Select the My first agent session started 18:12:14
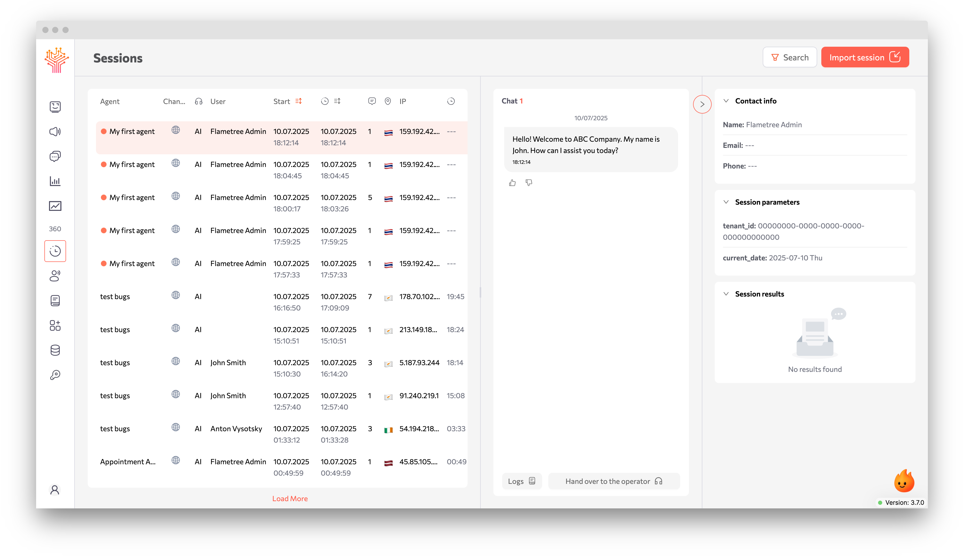The width and height of the screenshot is (964, 560). [x=282, y=137]
